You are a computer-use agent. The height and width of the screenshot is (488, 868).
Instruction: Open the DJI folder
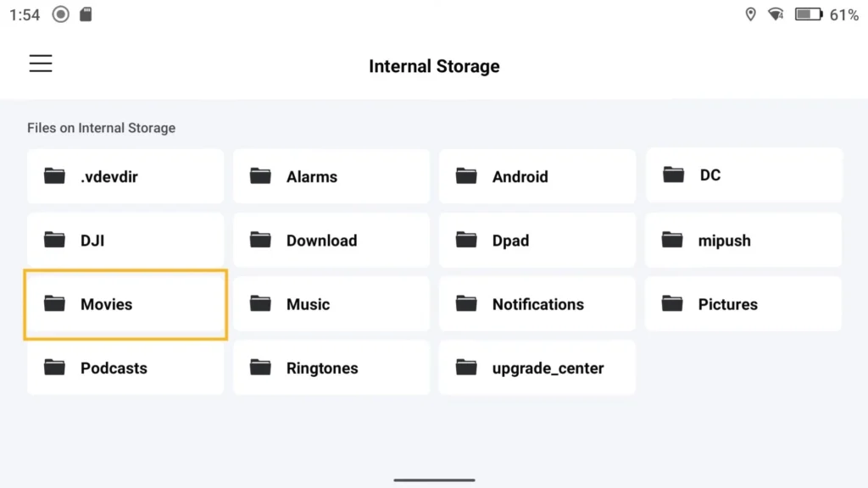[x=125, y=240]
